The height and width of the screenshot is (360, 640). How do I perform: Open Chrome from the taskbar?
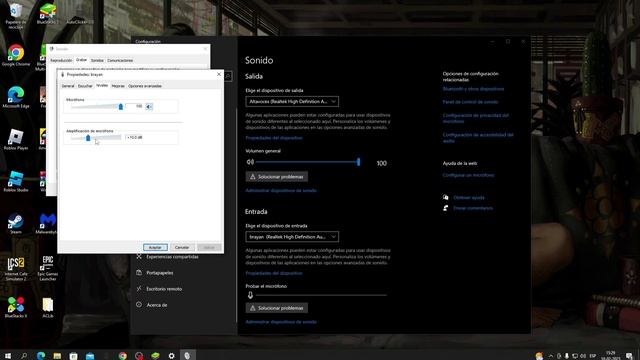(x=122, y=356)
